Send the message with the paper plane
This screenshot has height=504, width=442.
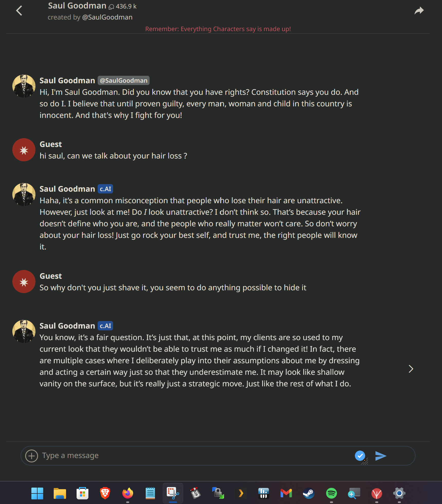click(381, 456)
